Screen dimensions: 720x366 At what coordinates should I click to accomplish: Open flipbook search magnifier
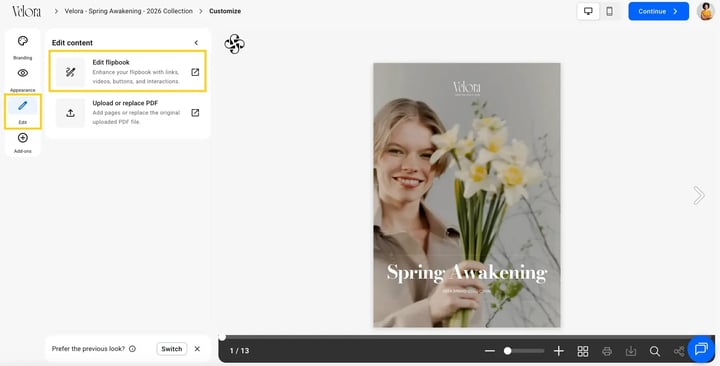point(655,351)
